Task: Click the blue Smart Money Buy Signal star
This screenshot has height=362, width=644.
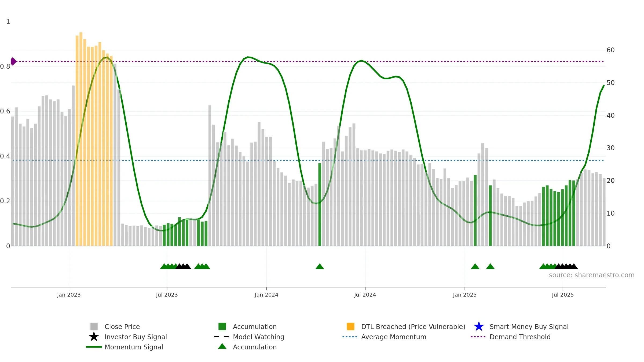Action: (x=479, y=327)
